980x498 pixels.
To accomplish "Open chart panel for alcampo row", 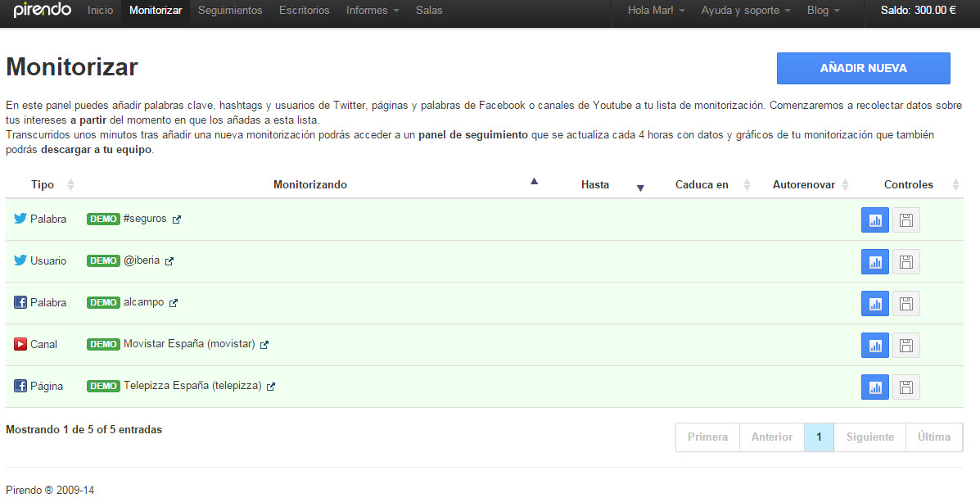I will (874, 303).
